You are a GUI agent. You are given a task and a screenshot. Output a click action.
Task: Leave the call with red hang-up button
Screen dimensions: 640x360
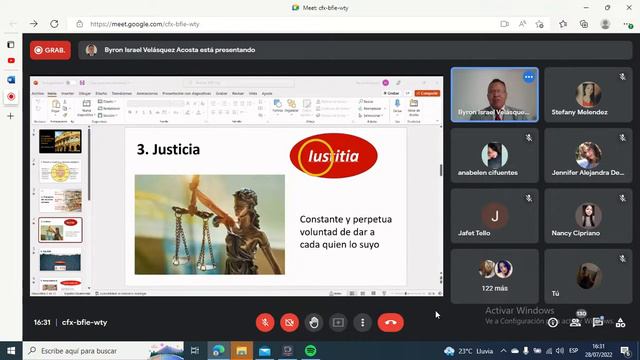tap(391, 322)
